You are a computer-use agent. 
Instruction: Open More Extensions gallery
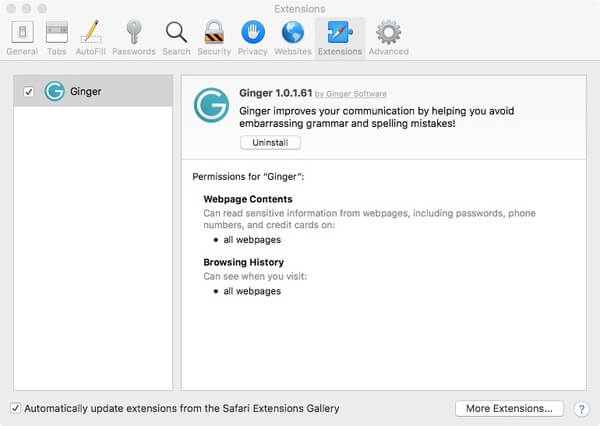click(509, 408)
